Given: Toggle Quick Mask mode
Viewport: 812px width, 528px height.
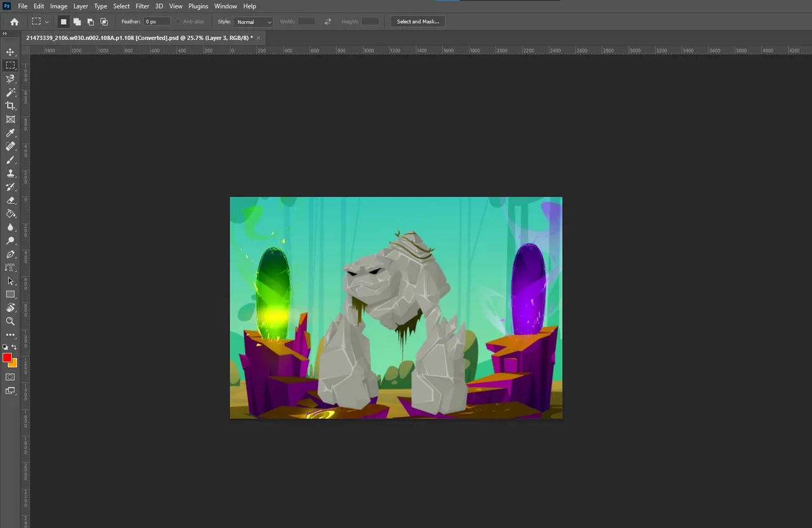Looking at the screenshot, I should pos(10,377).
